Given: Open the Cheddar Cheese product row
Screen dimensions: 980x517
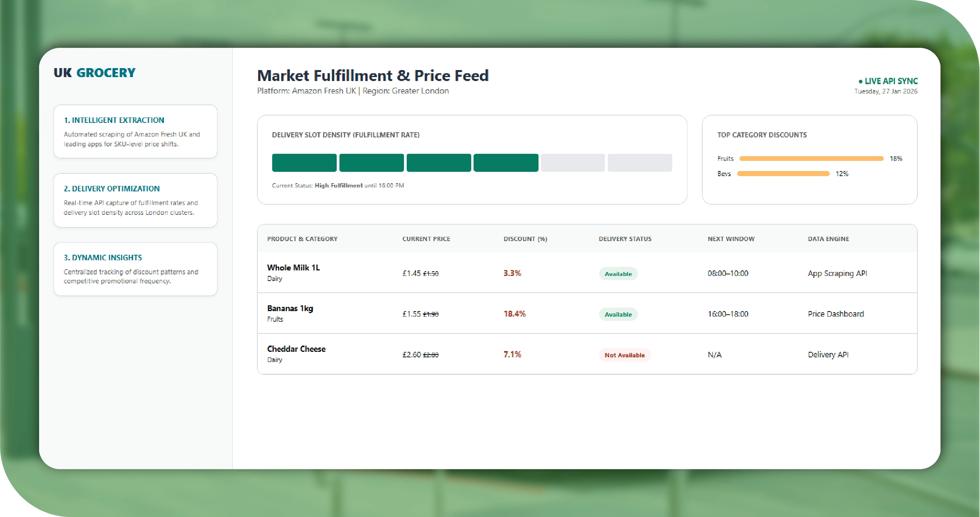Looking at the screenshot, I should click(296, 349).
